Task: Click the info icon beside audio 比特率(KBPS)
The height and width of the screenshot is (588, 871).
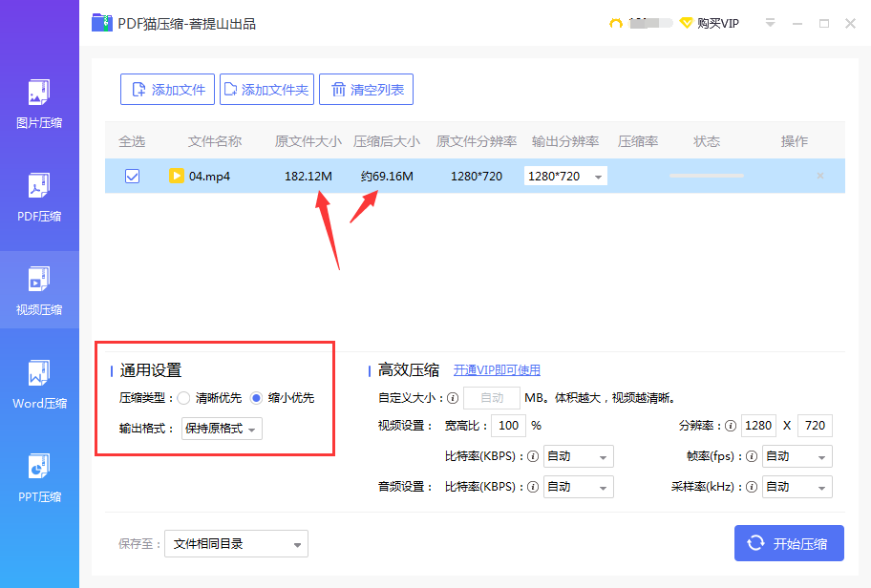Action: 533,487
